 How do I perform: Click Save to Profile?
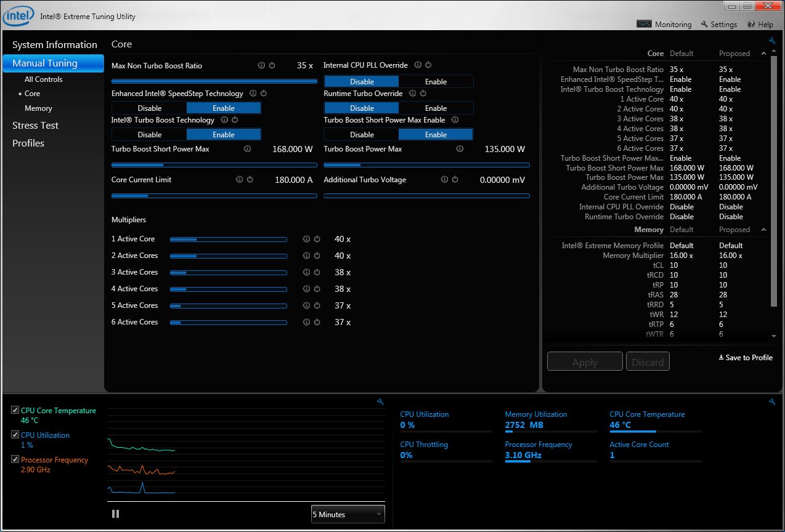point(746,358)
